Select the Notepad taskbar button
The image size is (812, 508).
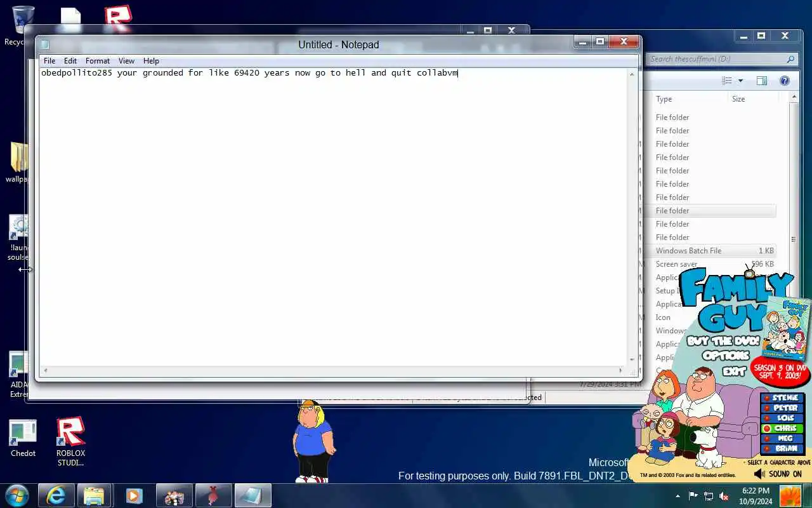click(x=252, y=496)
